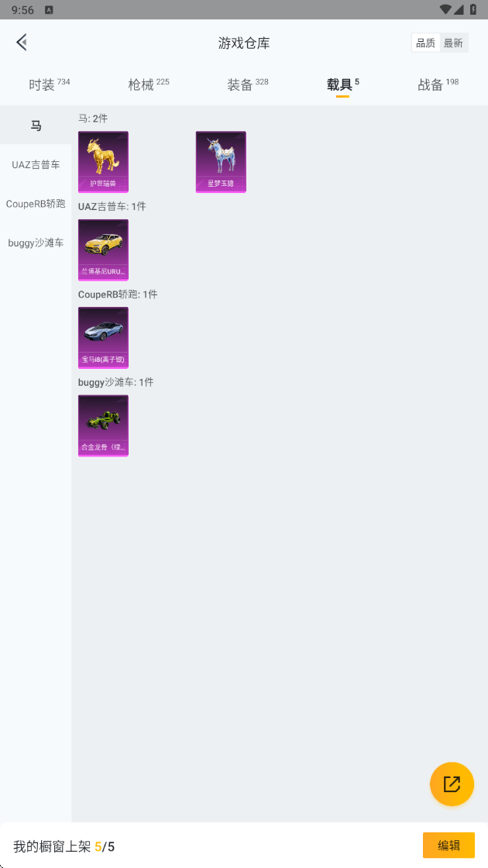Screen dimensions: 488x868
Task: Select CoupeRB轿跑 in the sidebar
Action: 36,204
